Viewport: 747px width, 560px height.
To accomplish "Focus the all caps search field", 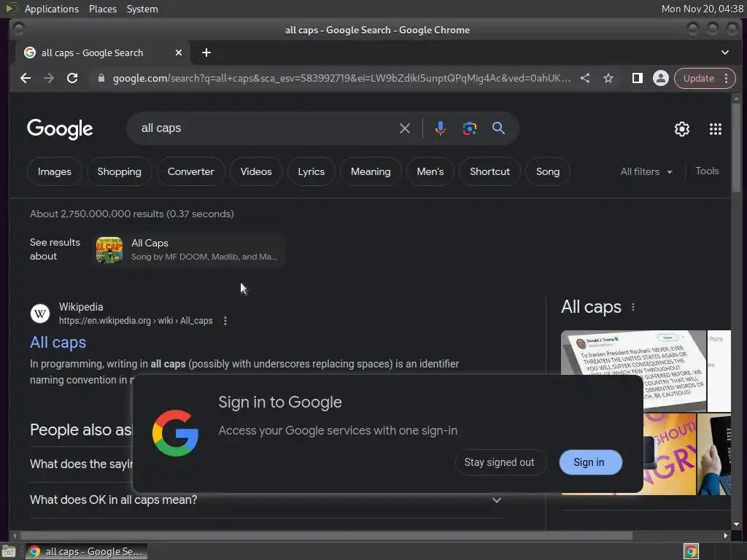I will [267, 128].
